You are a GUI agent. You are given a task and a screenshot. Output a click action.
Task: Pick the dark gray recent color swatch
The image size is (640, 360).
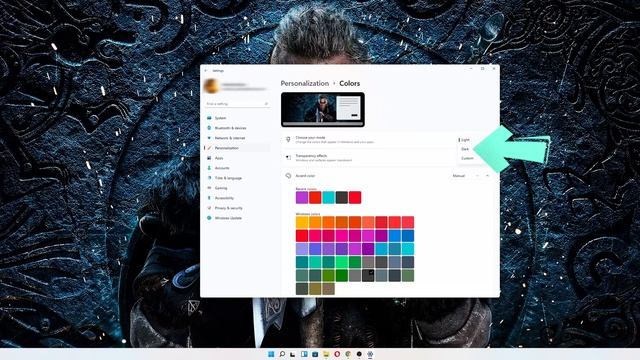tap(342, 198)
